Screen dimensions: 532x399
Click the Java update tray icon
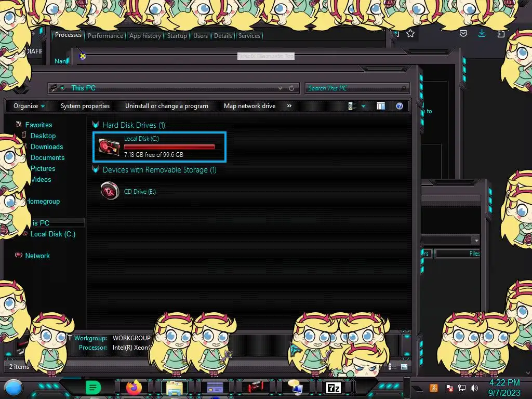click(433, 388)
